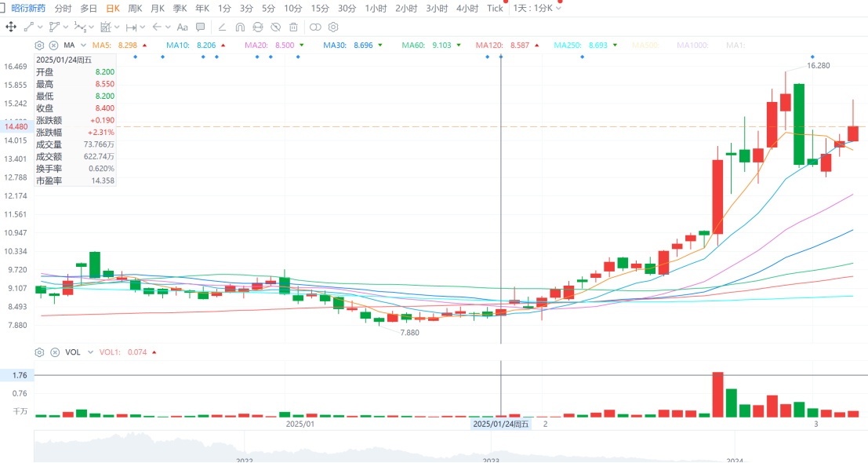Choose the comment bubble annotation tool
Viewport: 868px width, 463px height.
coord(201,27)
